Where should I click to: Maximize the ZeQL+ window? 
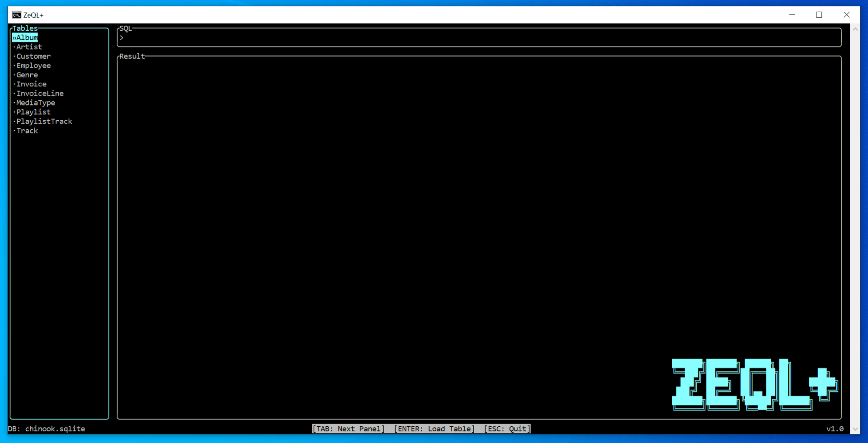point(819,15)
